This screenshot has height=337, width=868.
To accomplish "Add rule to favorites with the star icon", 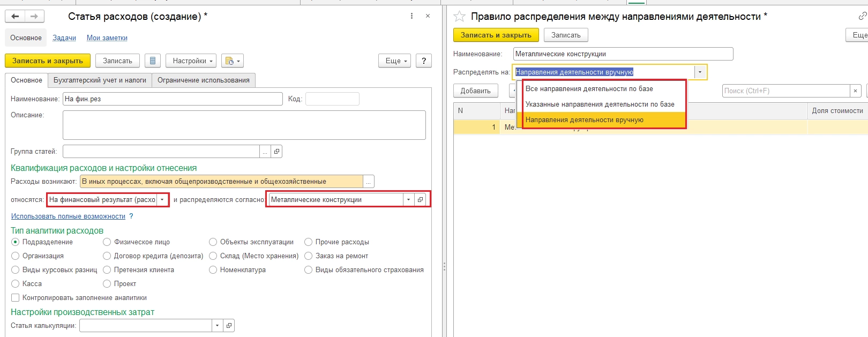I will click(x=459, y=17).
